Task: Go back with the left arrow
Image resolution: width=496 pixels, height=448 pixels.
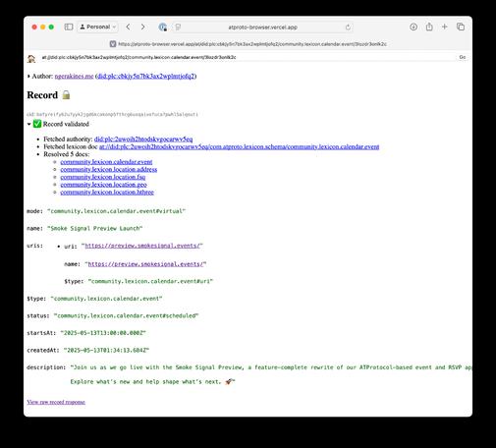Action: (129, 27)
